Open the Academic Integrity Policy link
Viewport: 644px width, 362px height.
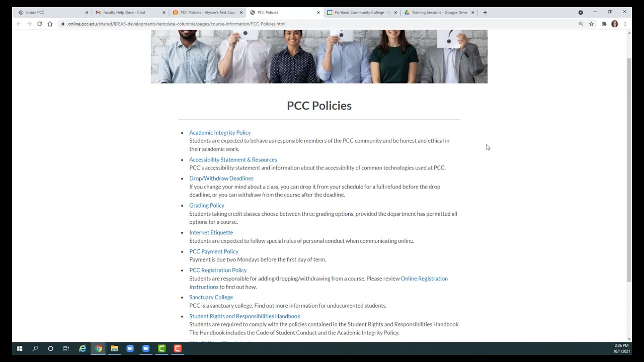click(220, 133)
